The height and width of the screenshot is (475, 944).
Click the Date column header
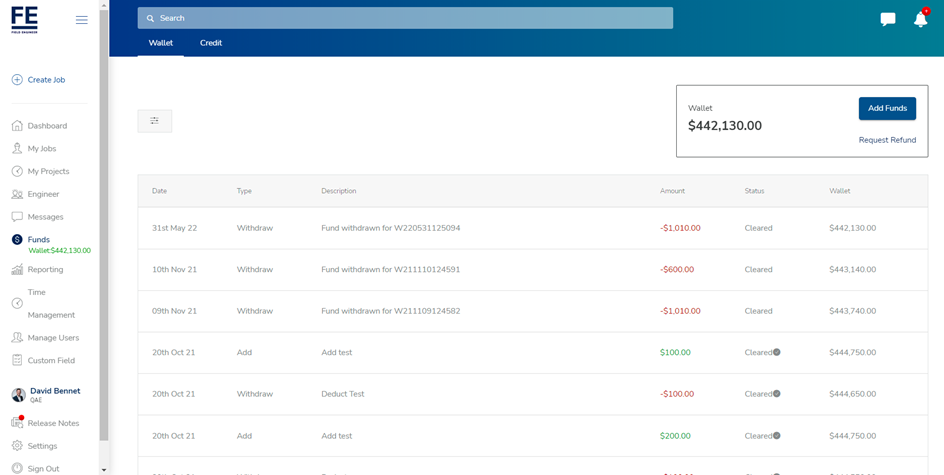click(160, 191)
